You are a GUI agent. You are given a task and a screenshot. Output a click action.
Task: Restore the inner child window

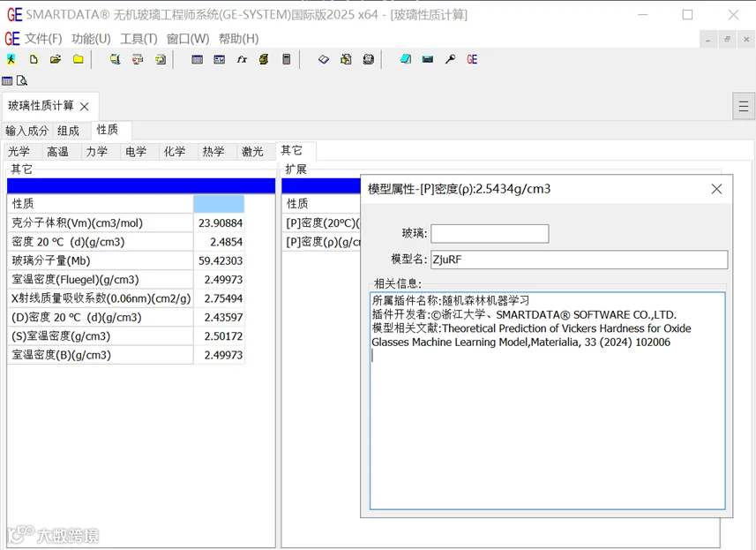point(727,39)
